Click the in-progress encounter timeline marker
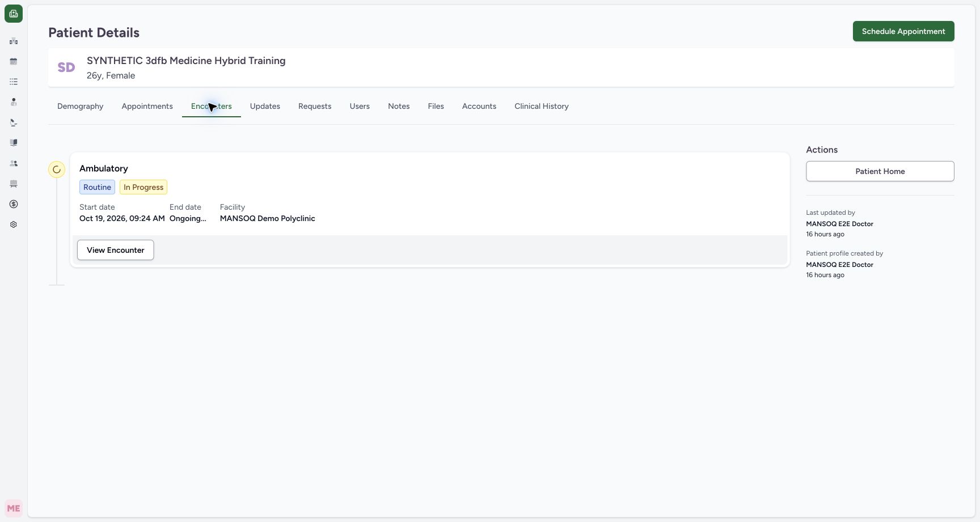This screenshot has width=980, height=522. (57, 169)
